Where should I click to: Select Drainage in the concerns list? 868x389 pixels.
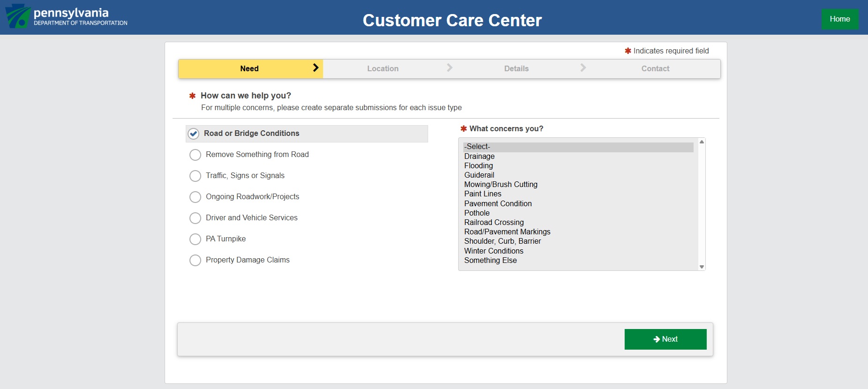(479, 156)
